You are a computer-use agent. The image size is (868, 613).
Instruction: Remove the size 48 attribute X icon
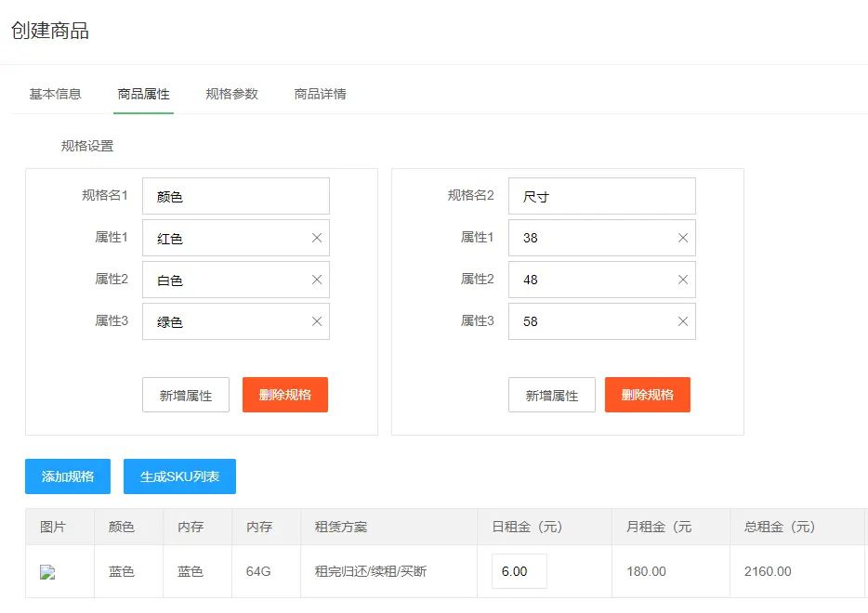coord(683,280)
